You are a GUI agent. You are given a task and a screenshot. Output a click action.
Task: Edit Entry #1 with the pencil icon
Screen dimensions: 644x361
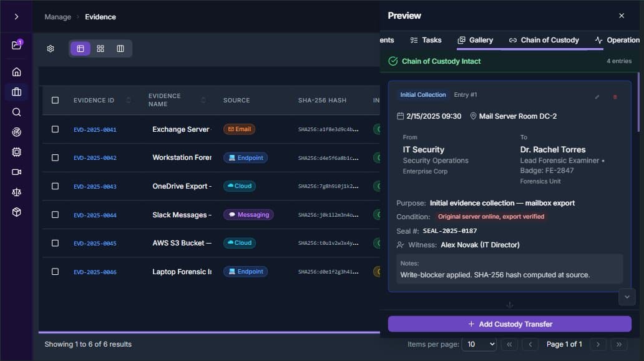597,97
